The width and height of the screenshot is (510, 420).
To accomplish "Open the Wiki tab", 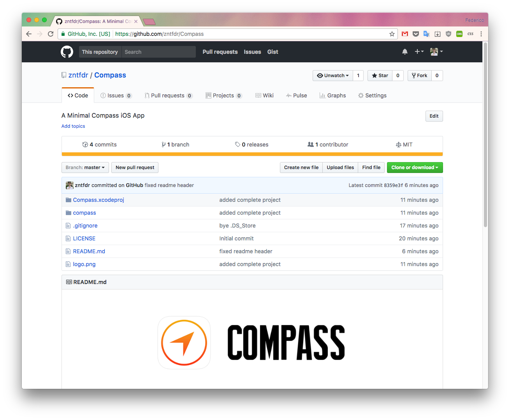I will tap(264, 95).
